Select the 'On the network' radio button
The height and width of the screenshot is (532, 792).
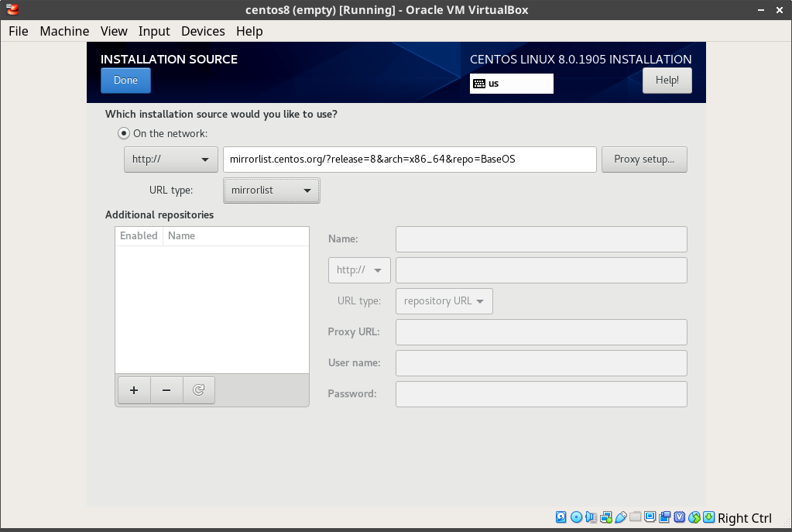pos(124,133)
